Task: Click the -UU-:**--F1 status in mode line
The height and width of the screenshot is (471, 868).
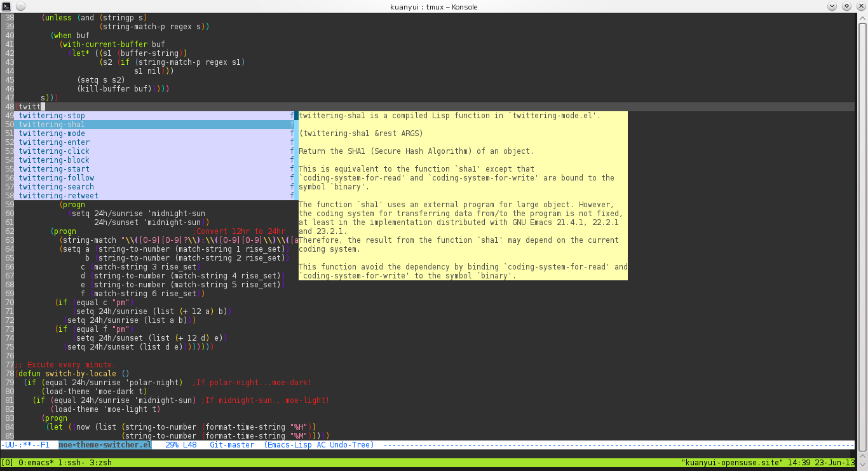Action: [x=25, y=445]
